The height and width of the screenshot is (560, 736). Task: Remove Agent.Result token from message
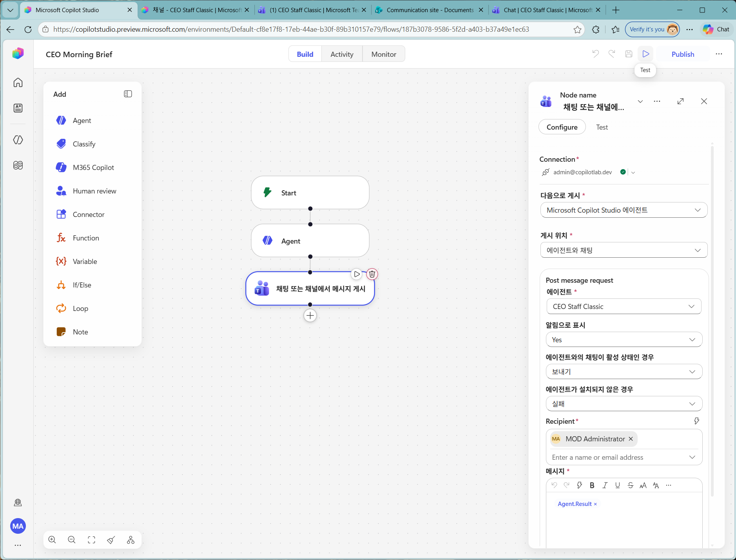point(596,504)
